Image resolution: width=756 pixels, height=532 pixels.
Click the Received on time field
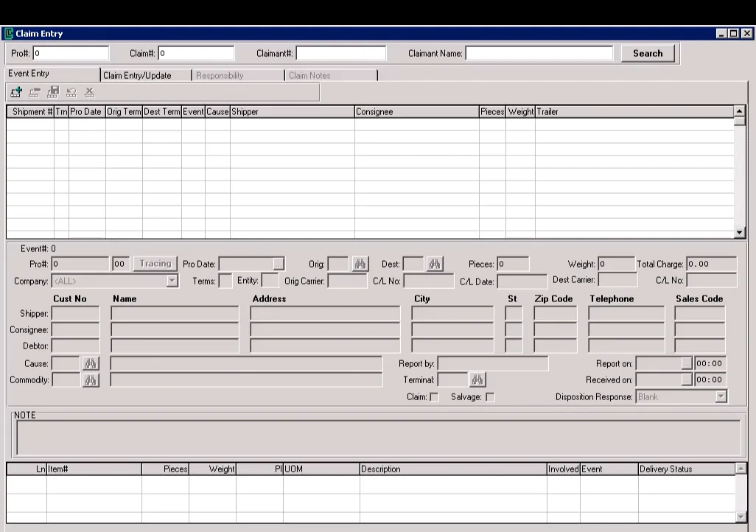pyautogui.click(x=710, y=380)
